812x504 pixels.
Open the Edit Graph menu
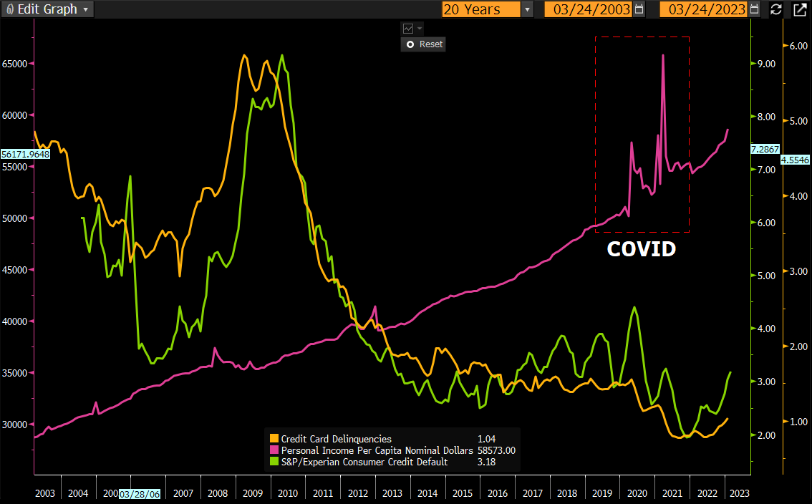[47, 9]
